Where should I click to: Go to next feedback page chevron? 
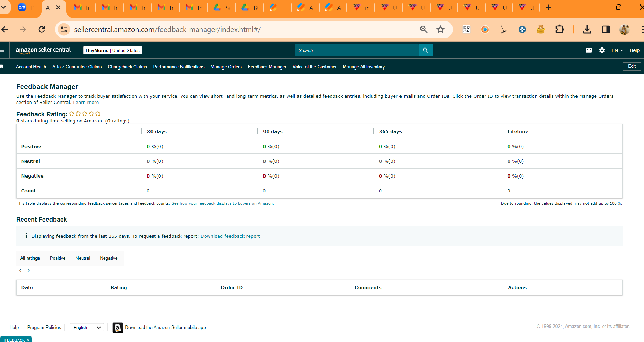point(29,270)
